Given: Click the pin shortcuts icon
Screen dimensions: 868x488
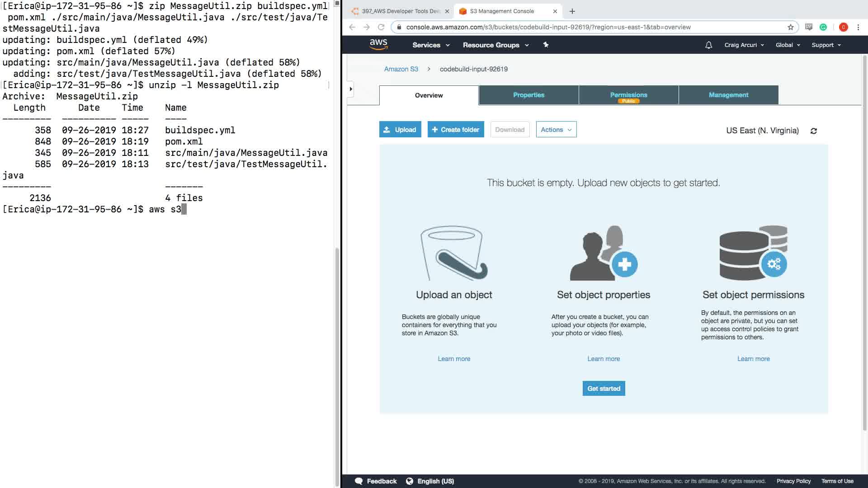Looking at the screenshot, I should tap(546, 45).
